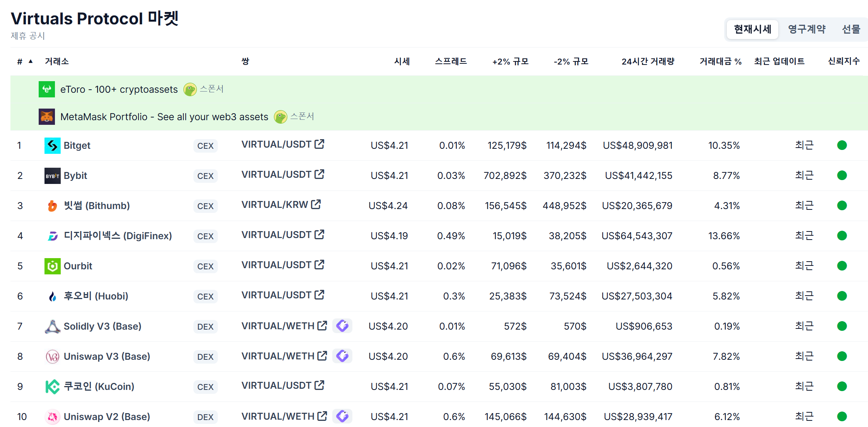The height and width of the screenshot is (427, 868).
Task: Sort by 스프레드 column header
Action: coord(451,61)
